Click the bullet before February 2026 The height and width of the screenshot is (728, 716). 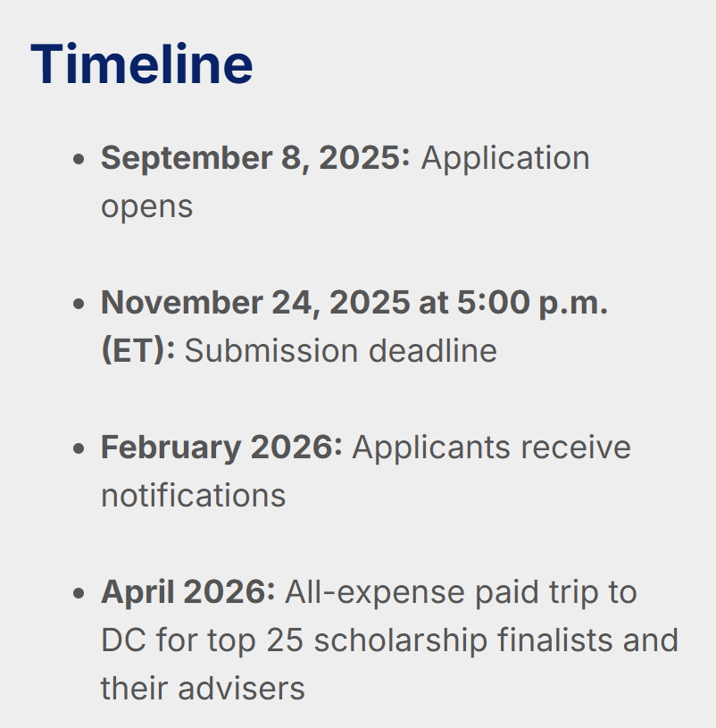[x=79, y=448]
